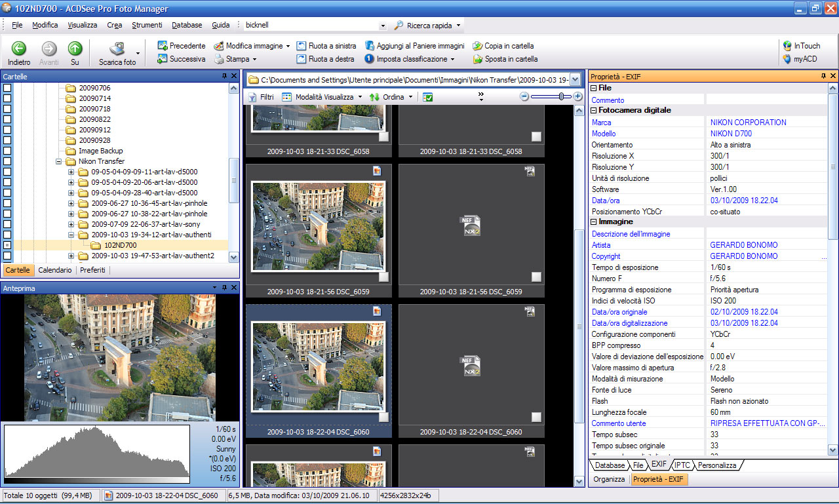Open the Strumenti menu

(x=147, y=25)
